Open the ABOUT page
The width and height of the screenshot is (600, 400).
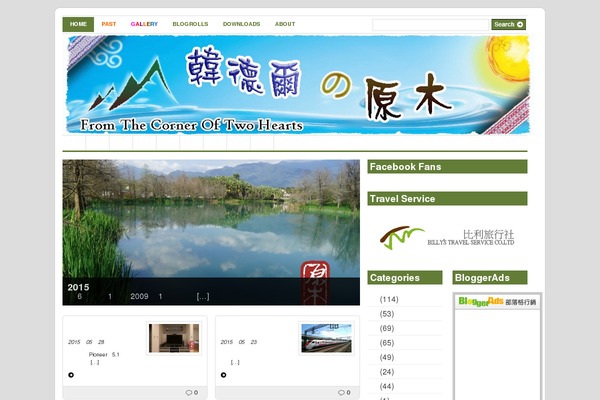[285, 24]
